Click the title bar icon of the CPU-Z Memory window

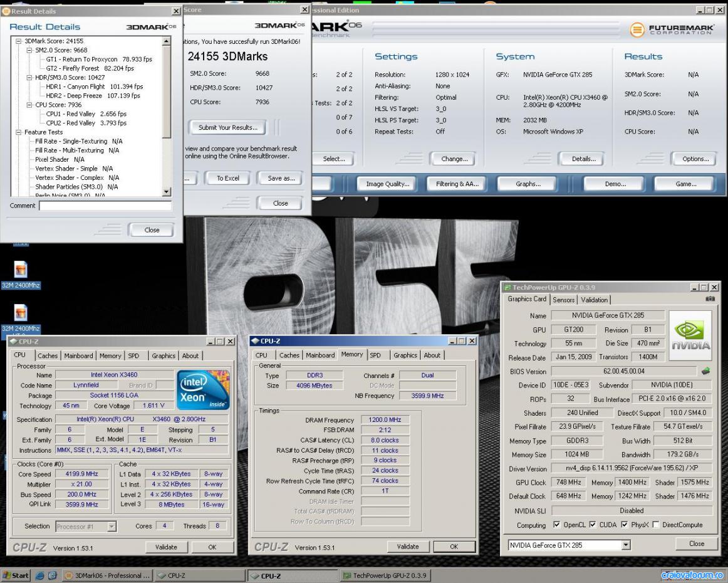[255, 341]
